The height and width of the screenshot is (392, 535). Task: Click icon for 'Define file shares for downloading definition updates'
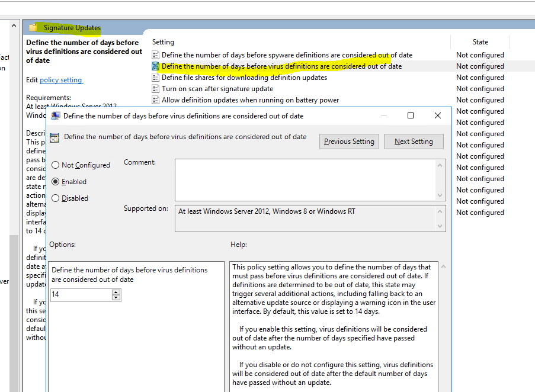point(155,77)
